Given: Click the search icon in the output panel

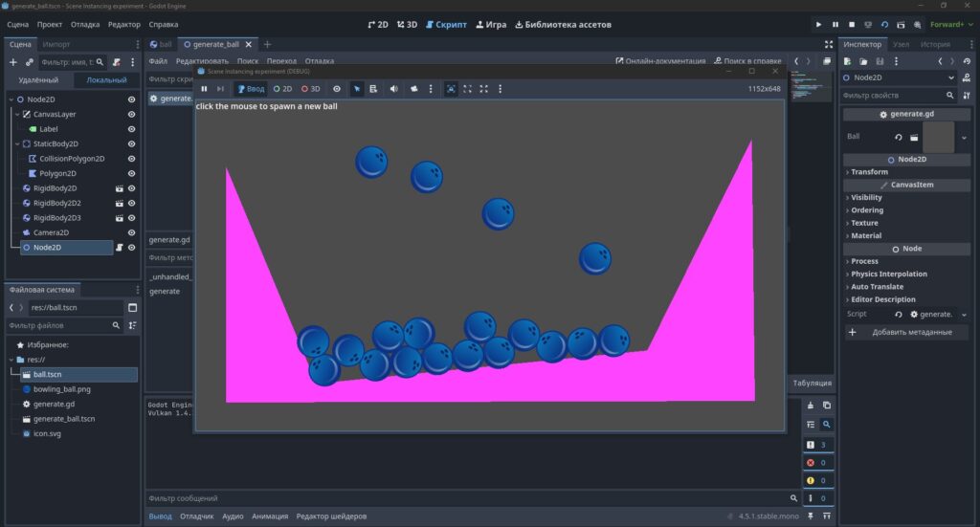Looking at the screenshot, I should (x=826, y=424).
